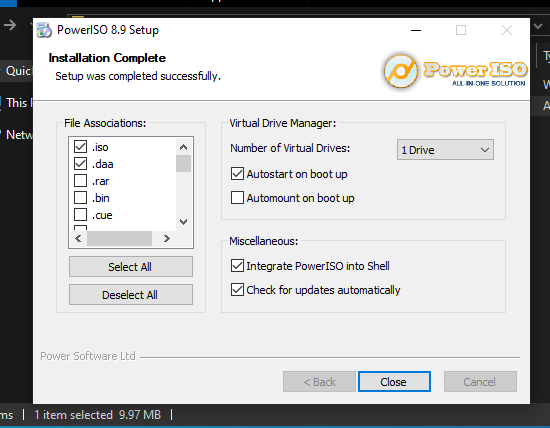Click Select All file associations button
550x428 pixels.
[130, 267]
